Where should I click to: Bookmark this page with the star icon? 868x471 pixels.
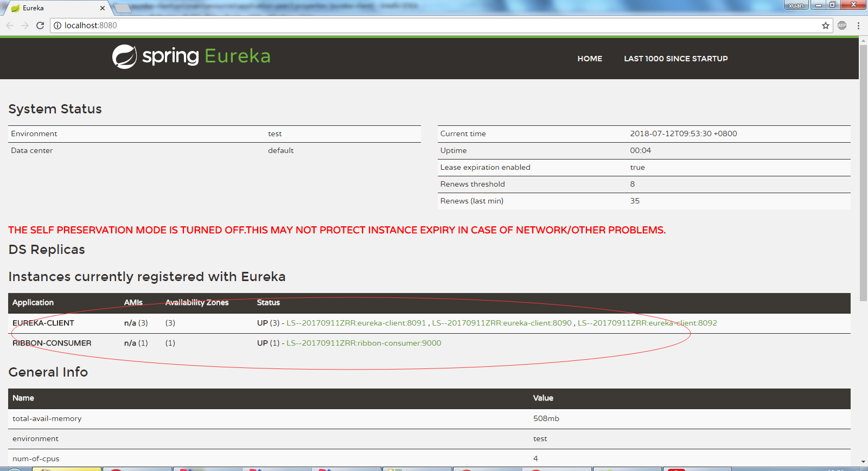pos(826,26)
